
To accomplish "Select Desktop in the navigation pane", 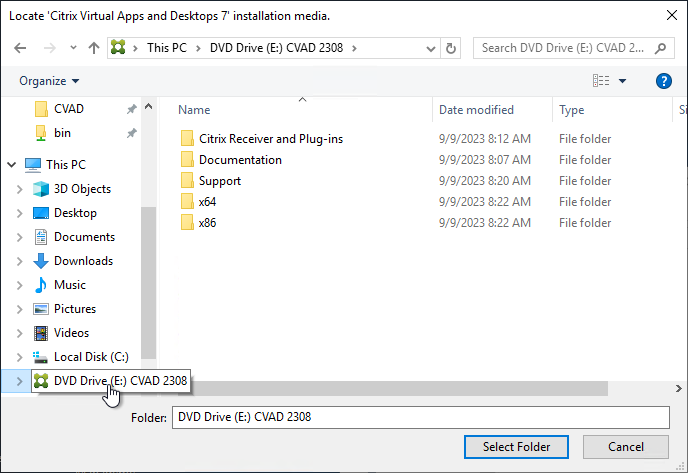I will click(x=75, y=213).
